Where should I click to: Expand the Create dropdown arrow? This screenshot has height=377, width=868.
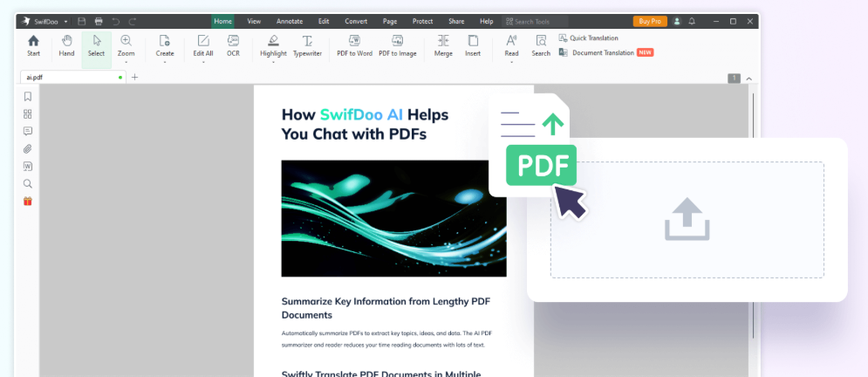[164, 62]
